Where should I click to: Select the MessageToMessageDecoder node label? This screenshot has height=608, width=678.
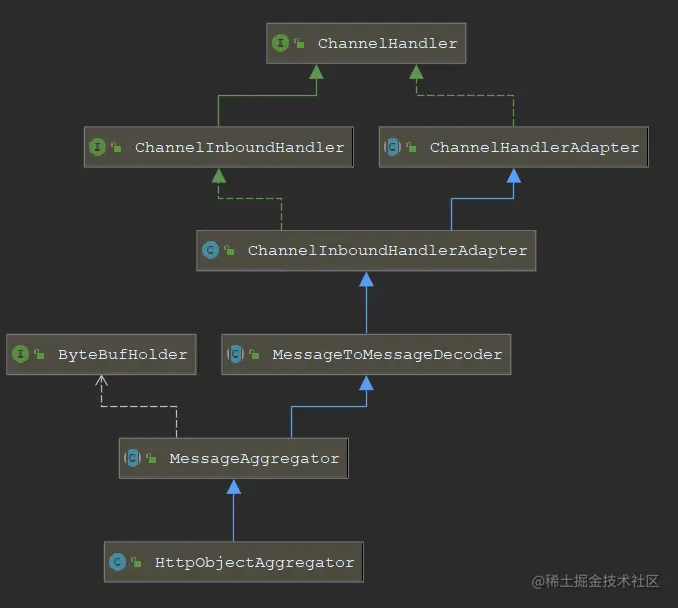pos(387,355)
